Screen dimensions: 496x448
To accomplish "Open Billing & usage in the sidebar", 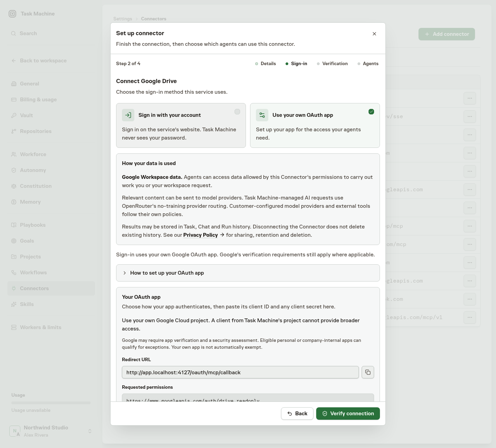I will (x=51, y=100).
